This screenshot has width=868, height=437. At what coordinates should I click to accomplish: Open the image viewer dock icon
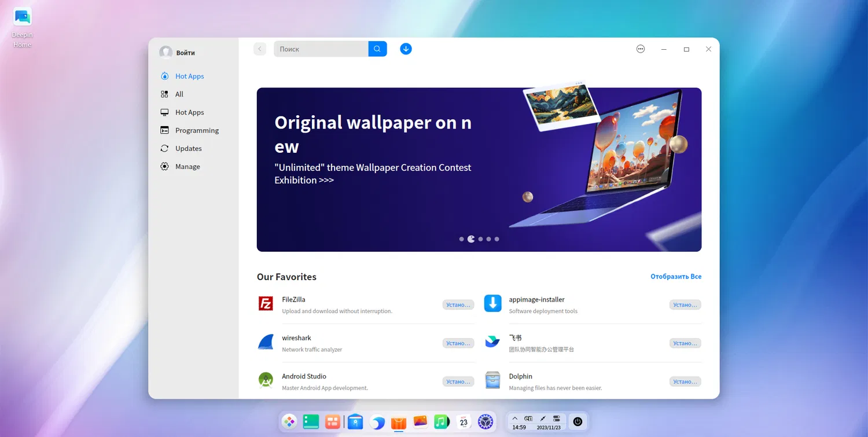[x=421, y=422]
